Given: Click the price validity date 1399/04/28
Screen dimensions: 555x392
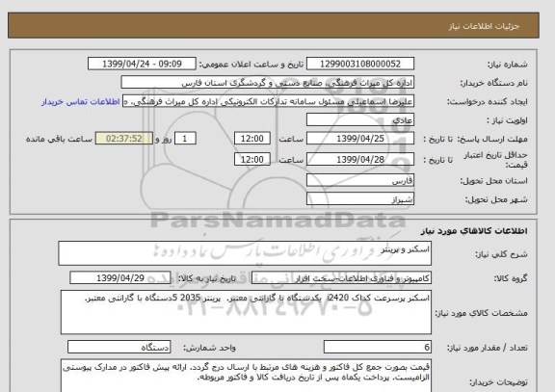Looking at the screenshot, I should [360, 159].
